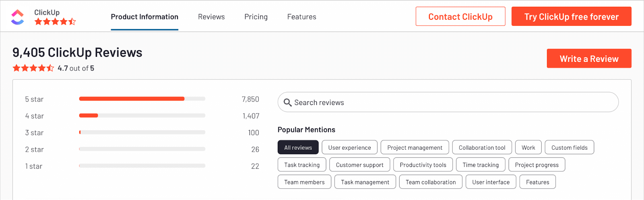Click the magnifier icon in search reviews
Image resolution: width=644 pixels, height=200 pixels.
coord(287,102)
